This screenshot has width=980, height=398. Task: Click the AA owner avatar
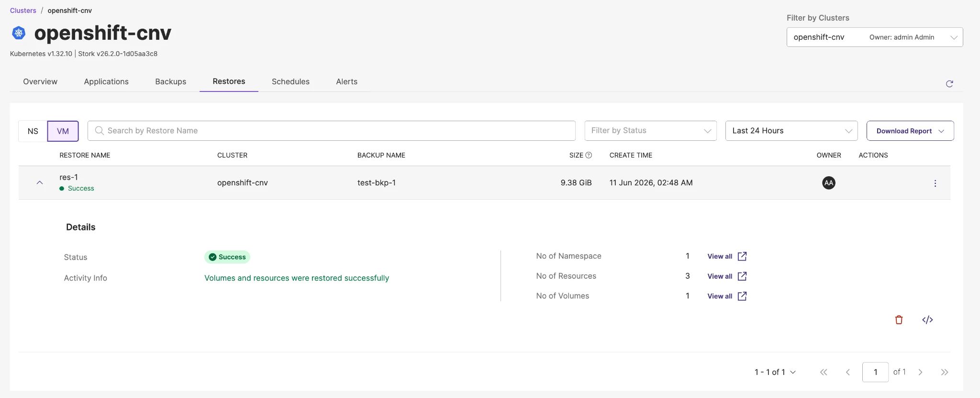tap(828, 183)
